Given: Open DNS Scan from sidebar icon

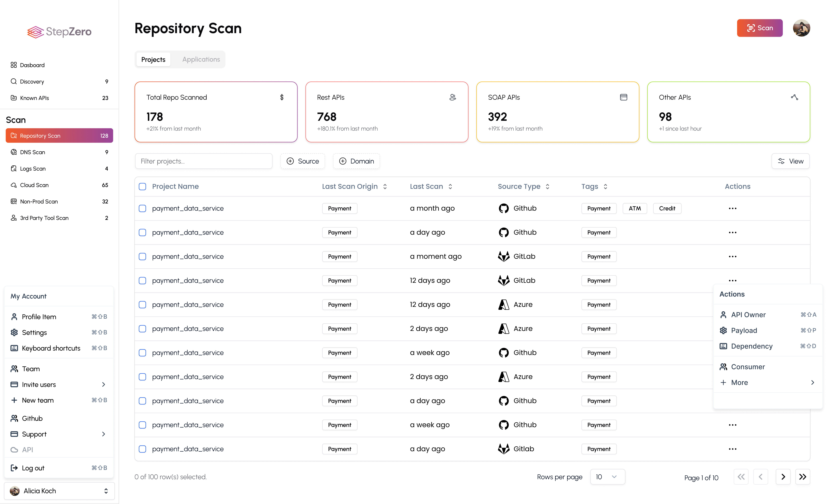Looking at the screenshot, I should (14, 152).
